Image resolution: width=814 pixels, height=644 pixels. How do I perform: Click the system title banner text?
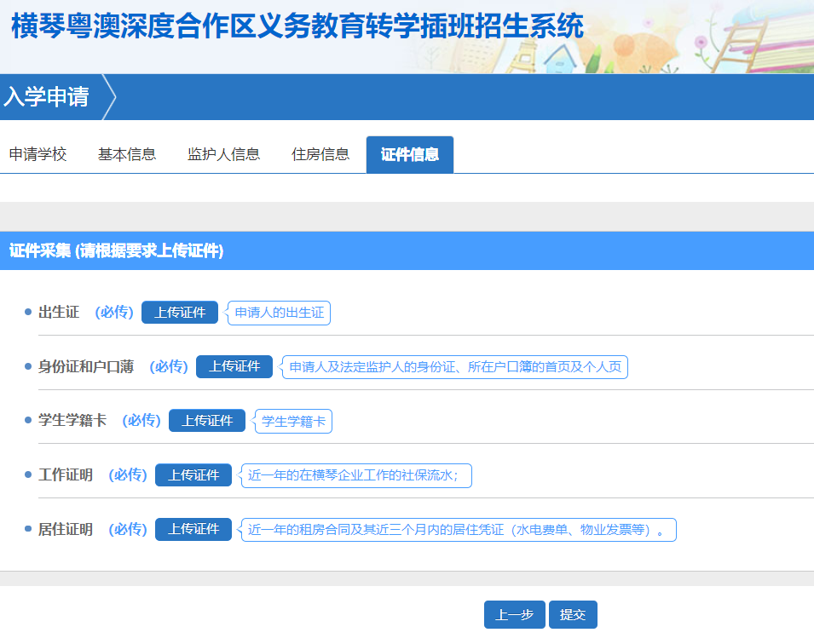(x=297, y=26)
